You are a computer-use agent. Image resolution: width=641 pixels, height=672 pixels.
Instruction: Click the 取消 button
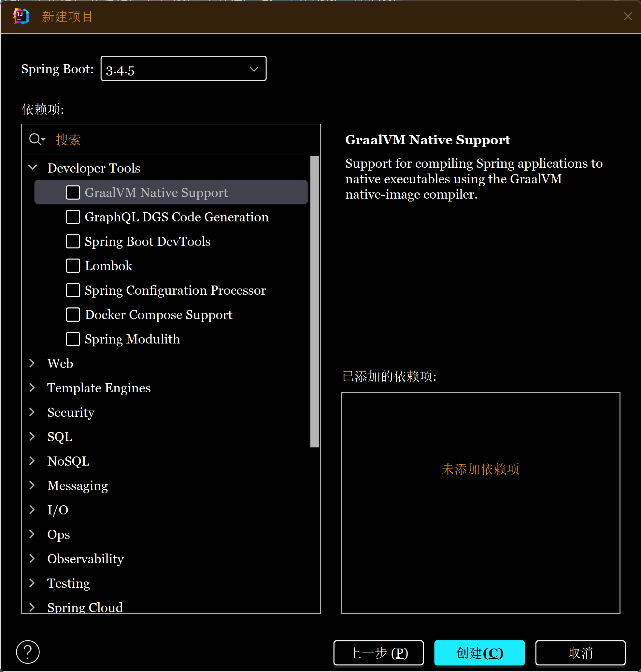pyautogui.click(x=580, y=652)
